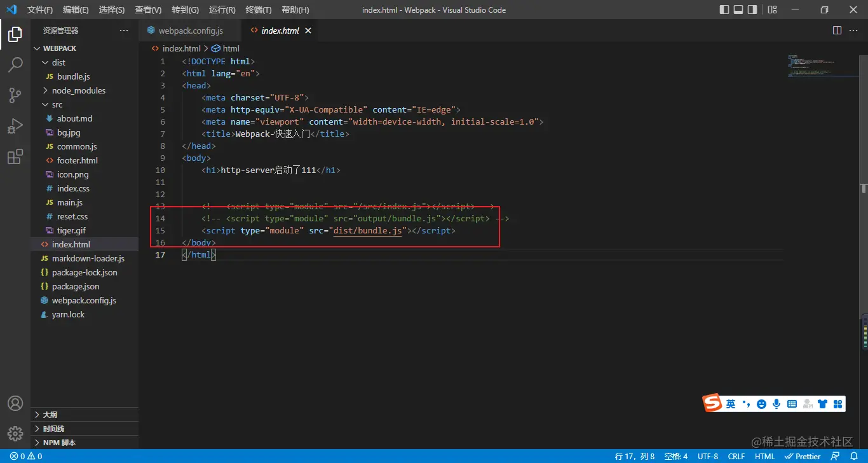Open the Accounts menu icon
The image size is (868, 463).
click(x=15, y=403)
